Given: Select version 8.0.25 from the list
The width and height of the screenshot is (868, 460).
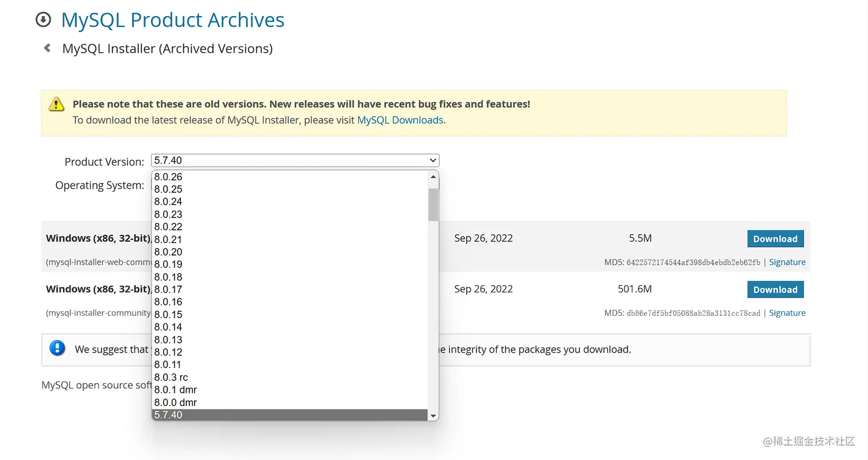Looking at the screenshot, I should (290, 189).
